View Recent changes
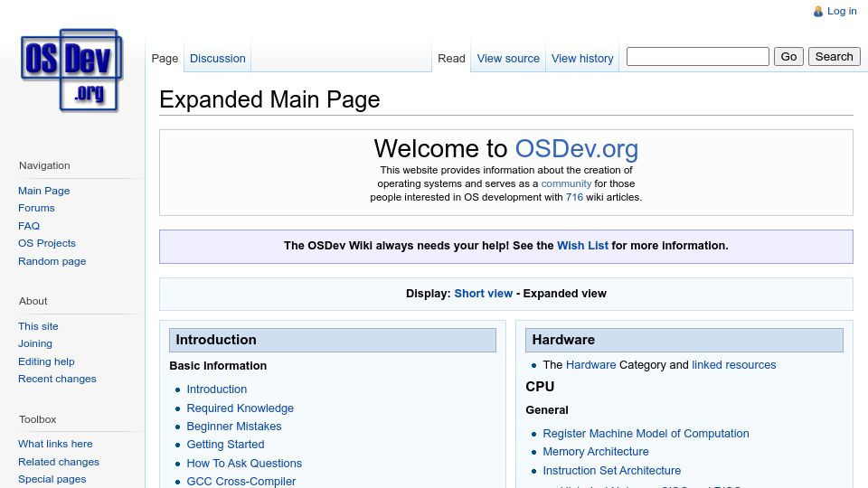This screenshot has width=868, height=488. coord(57,379)
